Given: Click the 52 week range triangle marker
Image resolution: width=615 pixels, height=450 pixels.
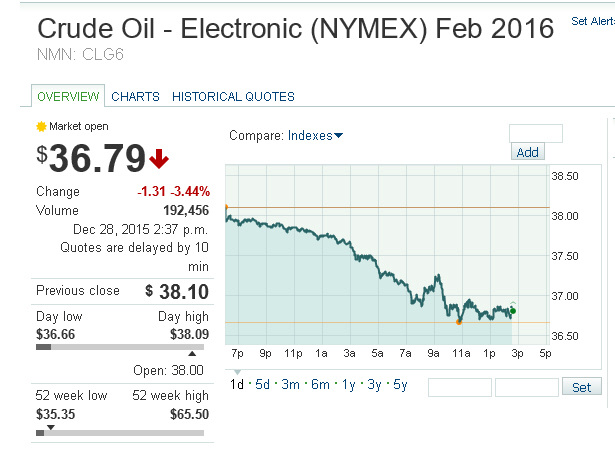Looking at the screenshot, I should 51,427.
